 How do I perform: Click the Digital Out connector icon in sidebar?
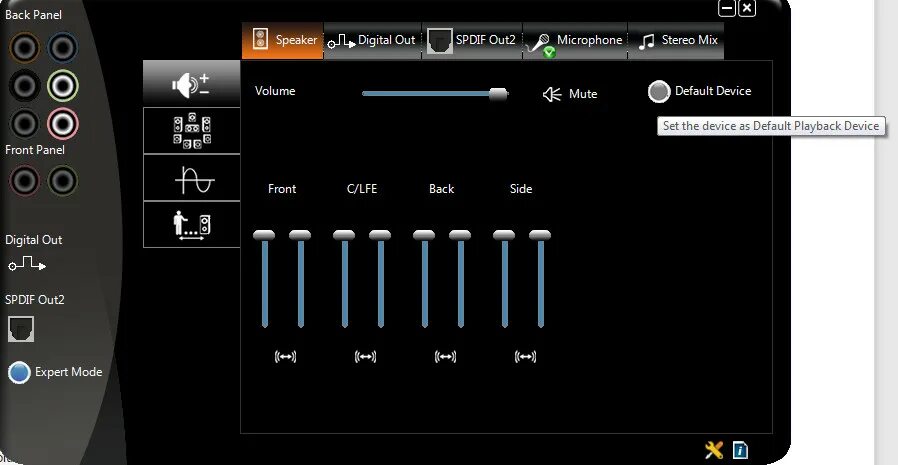coord(27,265)
